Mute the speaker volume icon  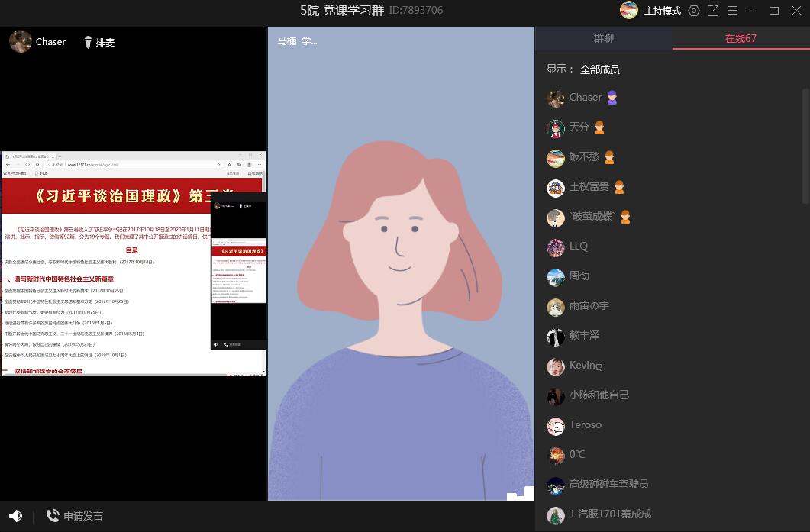pos(15,516)
